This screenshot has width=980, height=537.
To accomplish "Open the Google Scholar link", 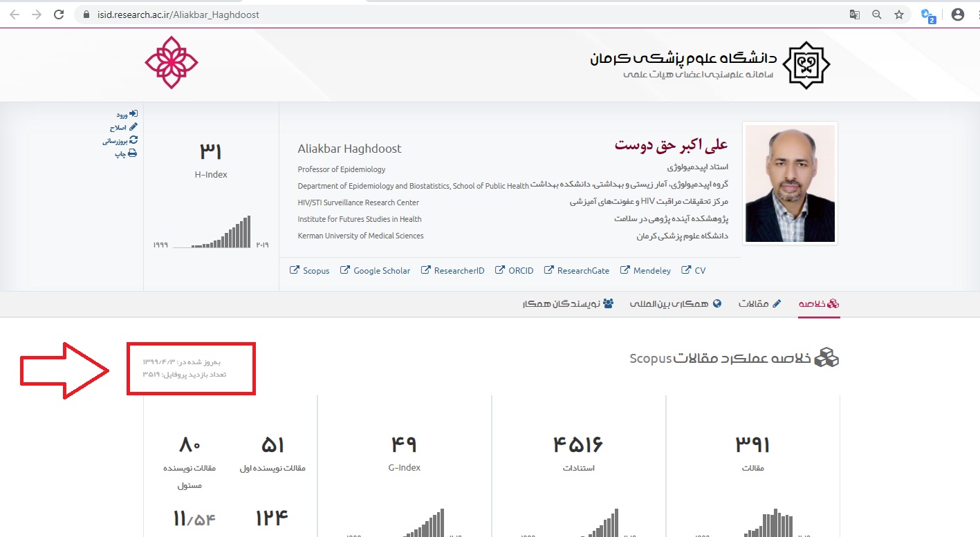I will (x=375, y=271).
